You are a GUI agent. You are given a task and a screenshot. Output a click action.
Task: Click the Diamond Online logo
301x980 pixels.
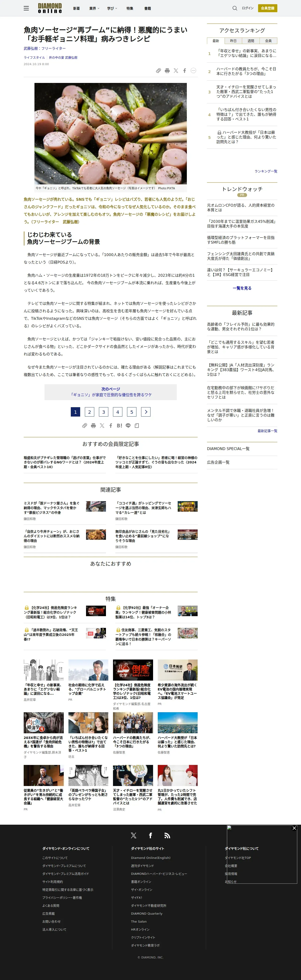tap(50, 8)
